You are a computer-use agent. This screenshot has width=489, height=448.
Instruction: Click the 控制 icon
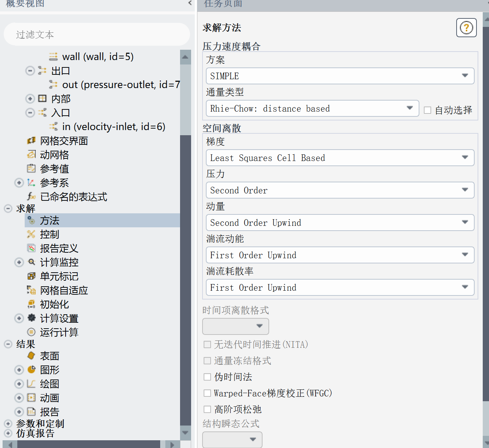tap(32, 234)
